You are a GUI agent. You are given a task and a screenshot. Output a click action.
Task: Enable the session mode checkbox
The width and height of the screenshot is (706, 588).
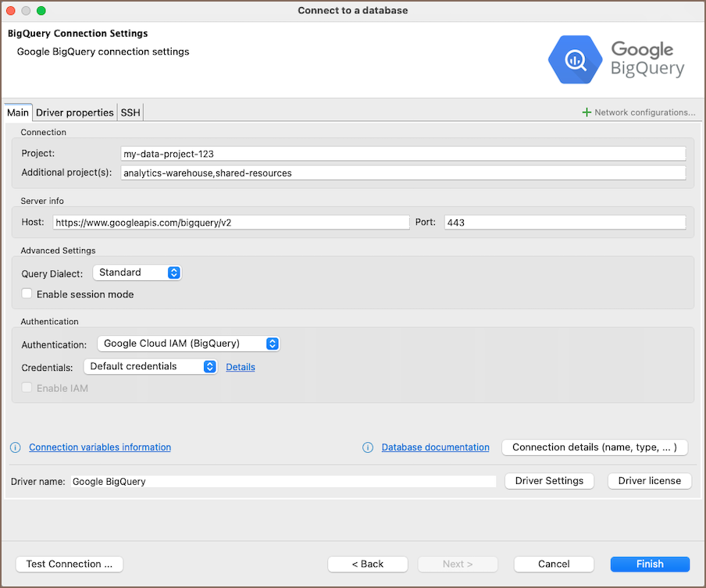27,294
